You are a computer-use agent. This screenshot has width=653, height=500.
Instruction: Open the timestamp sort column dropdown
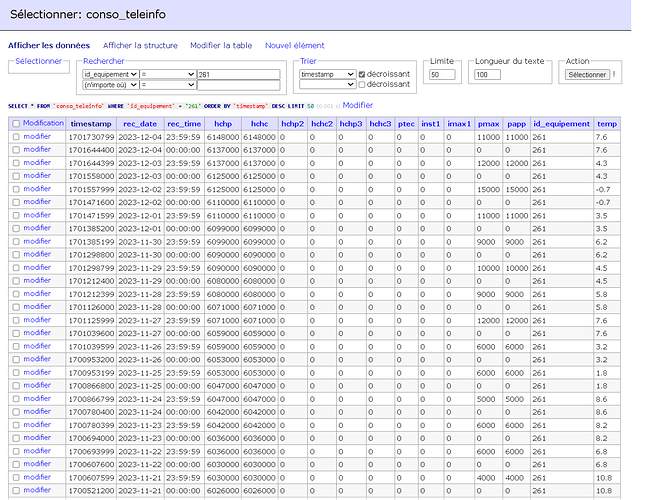click(327, 74)
